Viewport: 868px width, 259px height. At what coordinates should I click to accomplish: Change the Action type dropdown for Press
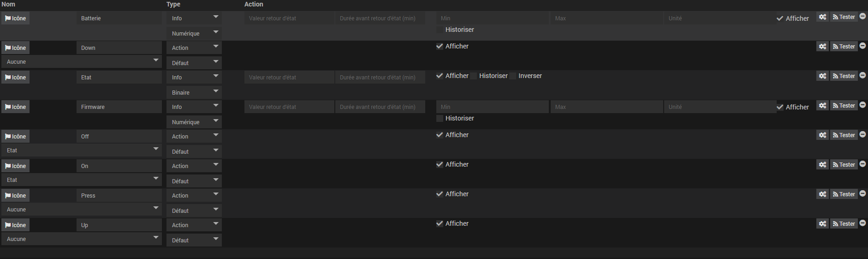[194, 196]
